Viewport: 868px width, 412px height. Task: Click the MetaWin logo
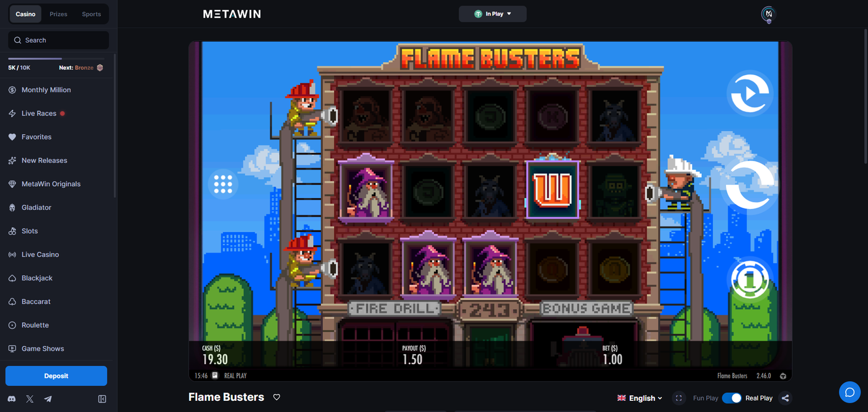click(x=232, y=14)
